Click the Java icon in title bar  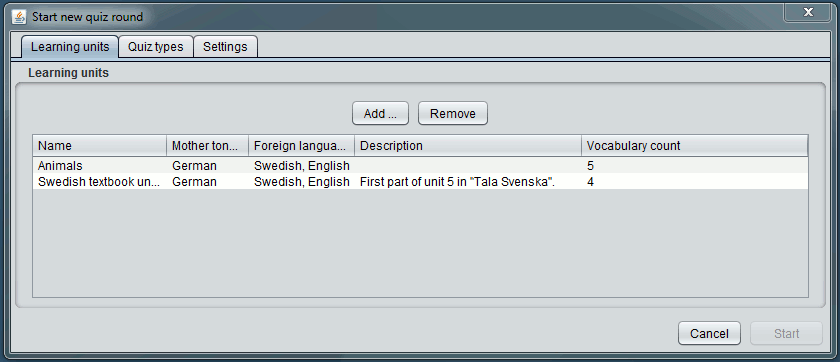pyautogui.click(x=19, y=17)
